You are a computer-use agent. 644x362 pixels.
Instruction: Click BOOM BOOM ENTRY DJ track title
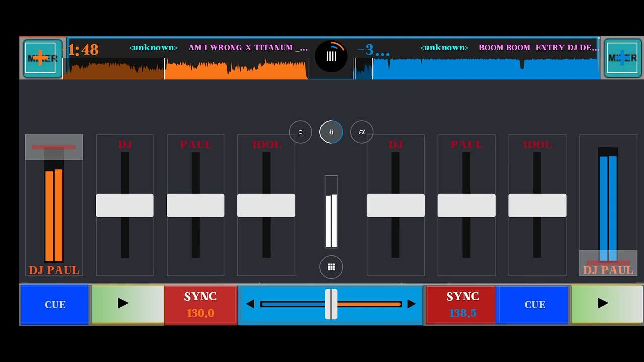(539, 48)
